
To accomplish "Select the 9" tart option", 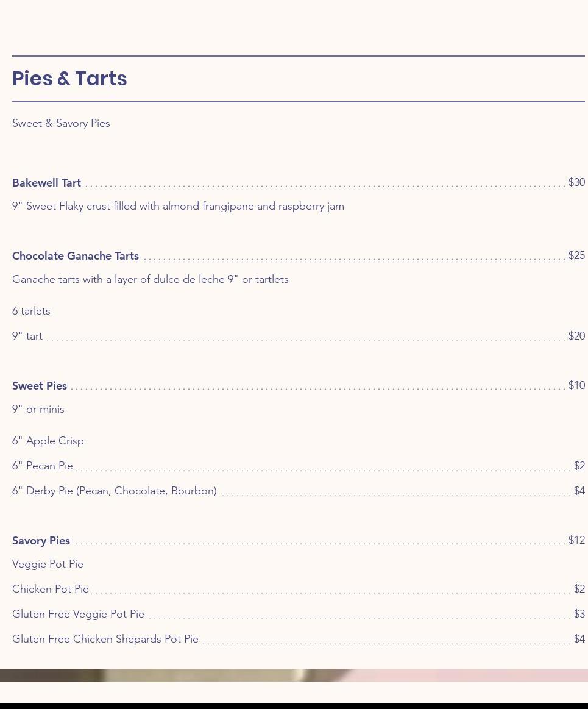I will pos(27,336).
